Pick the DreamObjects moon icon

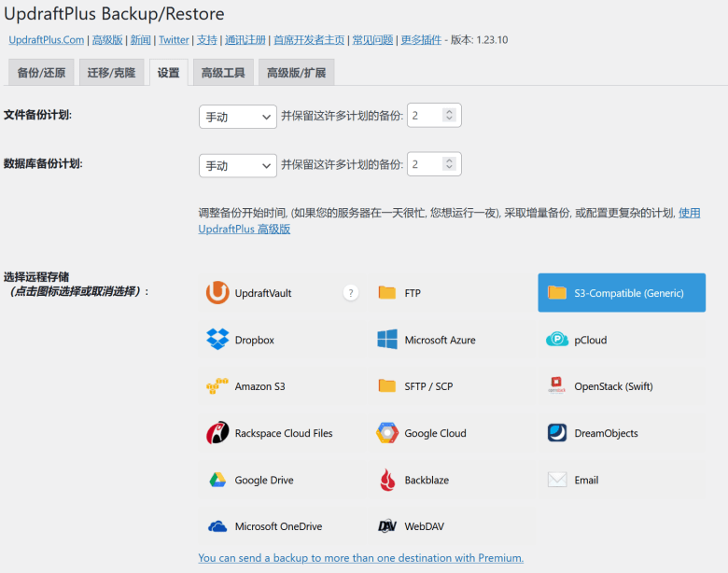click(556, 433)
